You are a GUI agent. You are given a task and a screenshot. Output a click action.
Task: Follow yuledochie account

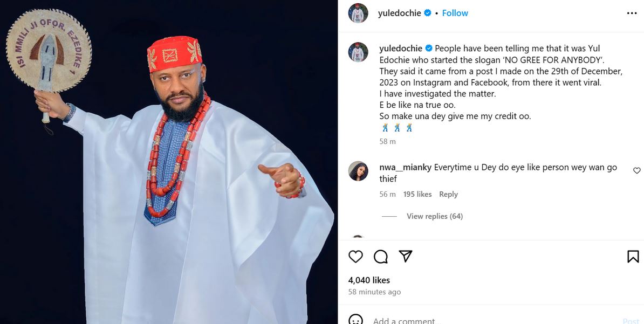click(455, 13)
